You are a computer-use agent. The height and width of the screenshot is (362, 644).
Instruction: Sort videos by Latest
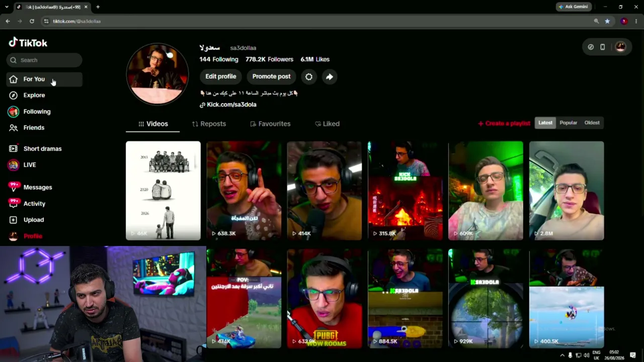545,123
